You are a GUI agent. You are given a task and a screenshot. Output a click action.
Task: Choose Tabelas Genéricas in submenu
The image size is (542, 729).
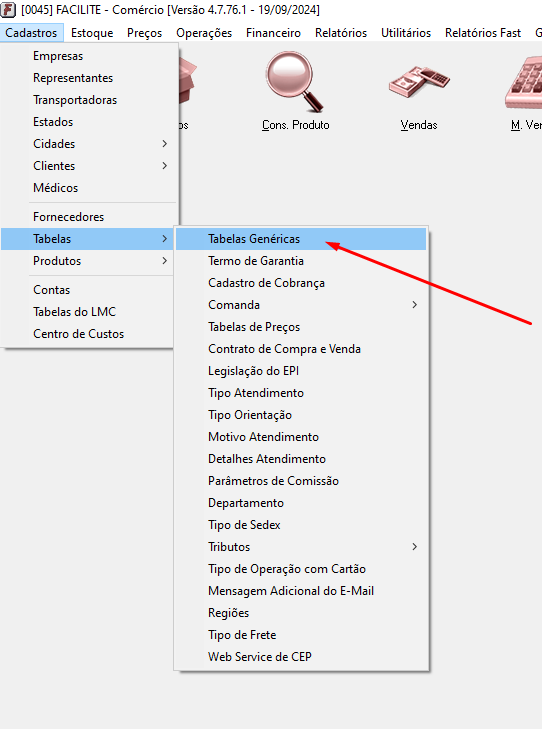click(x=301, y=239)
